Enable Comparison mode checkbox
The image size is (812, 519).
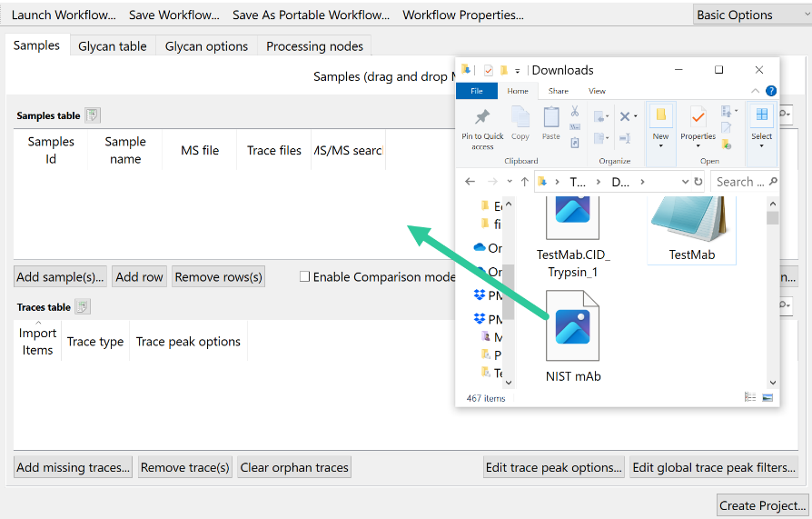[304, 276]
